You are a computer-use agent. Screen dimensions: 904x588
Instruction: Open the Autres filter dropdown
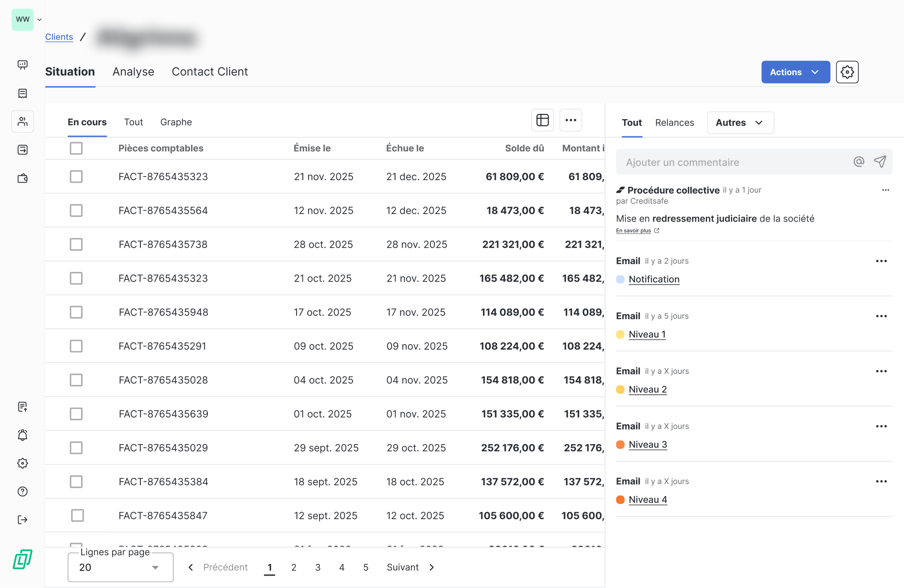pyautogui.click(x=740, y=123)
